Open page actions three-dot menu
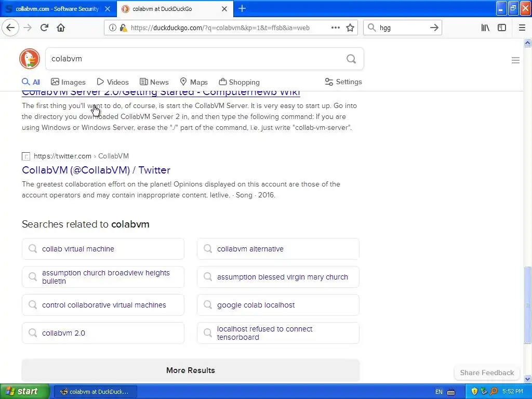The image size is (532, 399). click(335, 28)
